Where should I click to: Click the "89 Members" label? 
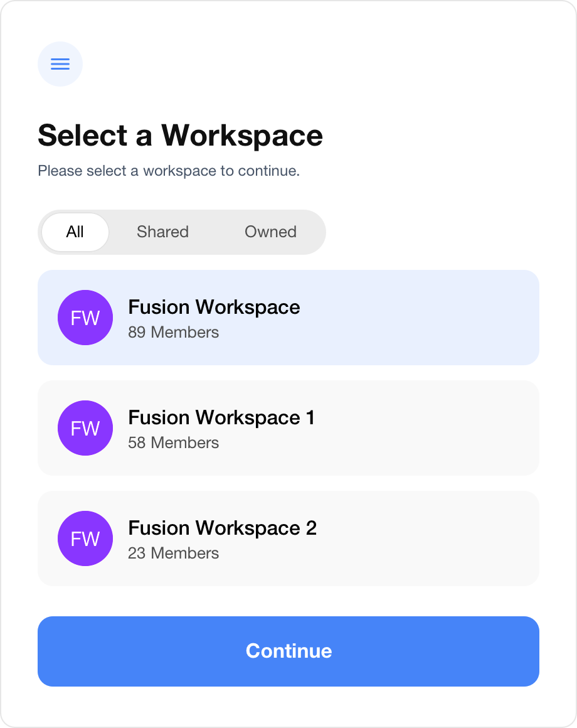(173, 333)
